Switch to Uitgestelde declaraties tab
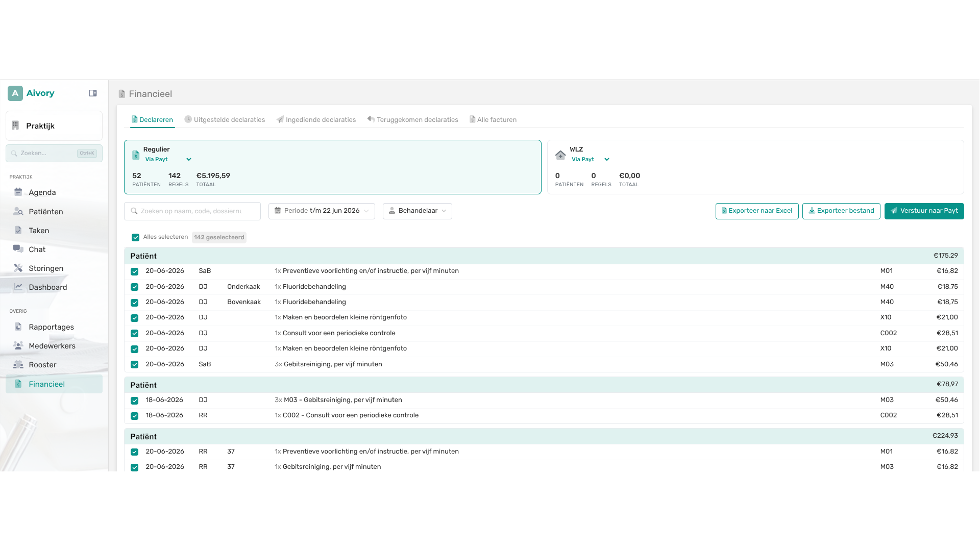This screenshot has width=980, height=551. [225, 120]
